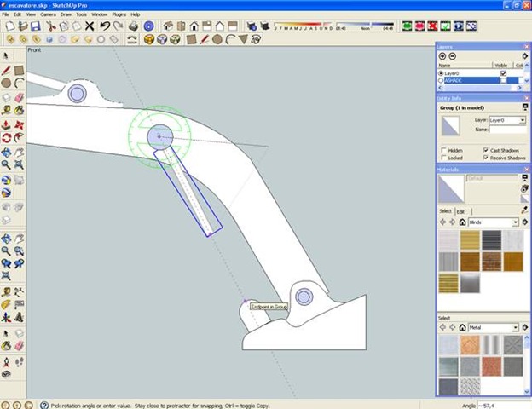Switch to the Edit tab in Materials
The width and height of the screenshot is (532, 409).
click(x=460, y=211)
